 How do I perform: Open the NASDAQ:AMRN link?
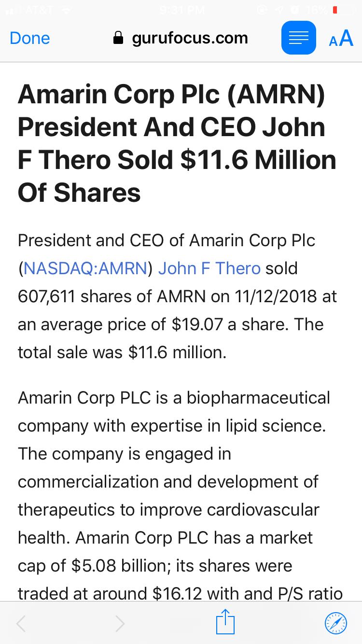point(85,268)
